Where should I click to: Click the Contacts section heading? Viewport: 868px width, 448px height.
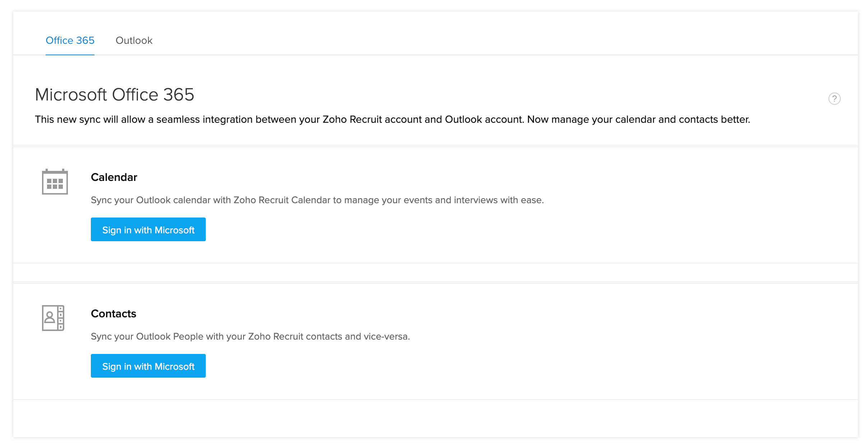[x=113, y=314]
